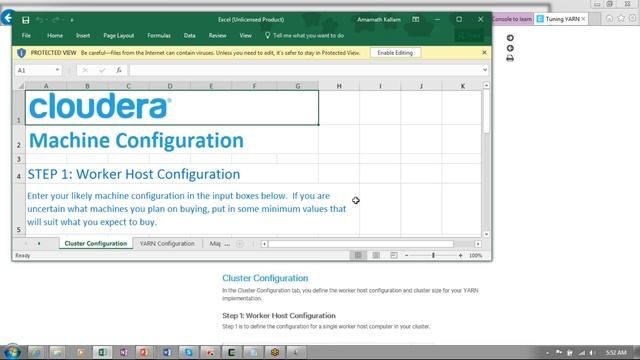Click the Save icon in Excel's quick access toolbar
The image size is (640, 360).
coord(25,20)
